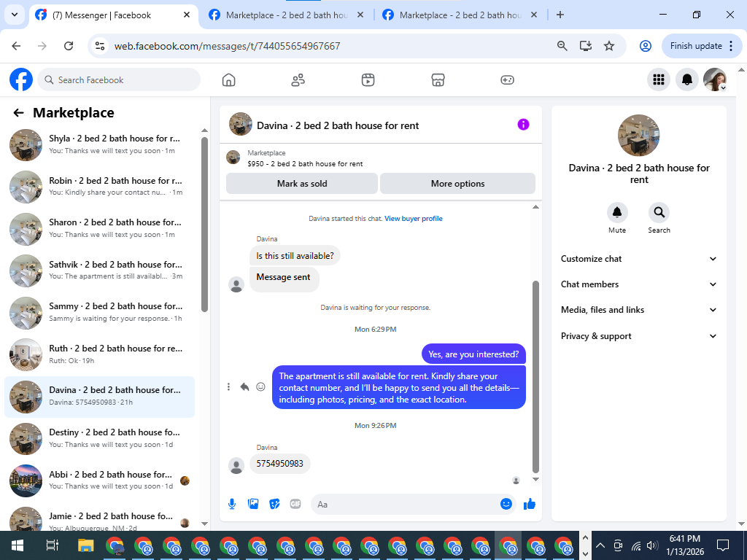Image resolution: width=747 pixels, height=560 pixels.
Task: Open the emoji picker in message box
Action: tap(506, 504)
